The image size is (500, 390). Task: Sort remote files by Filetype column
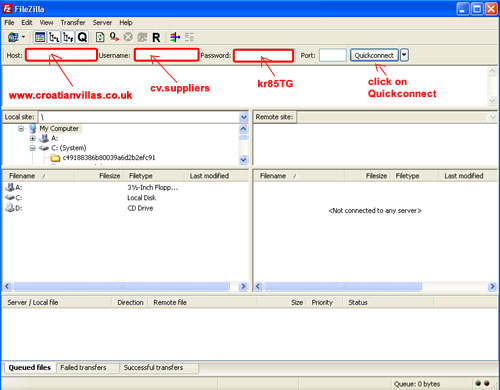(x=415, y=176)
